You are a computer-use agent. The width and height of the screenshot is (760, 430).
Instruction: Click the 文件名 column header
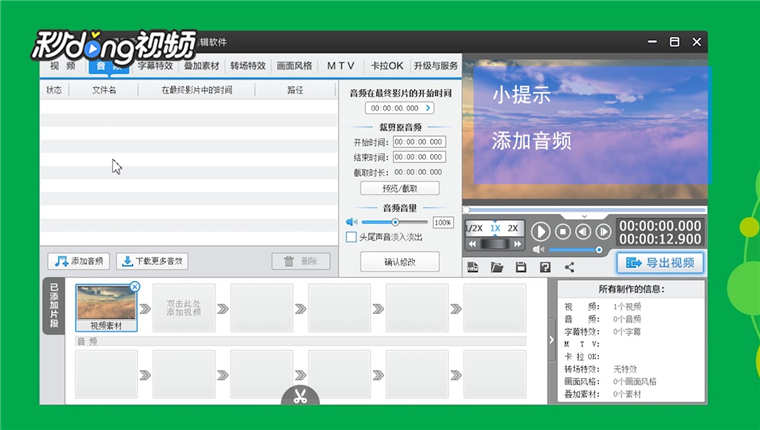click(x=104, y=90)
